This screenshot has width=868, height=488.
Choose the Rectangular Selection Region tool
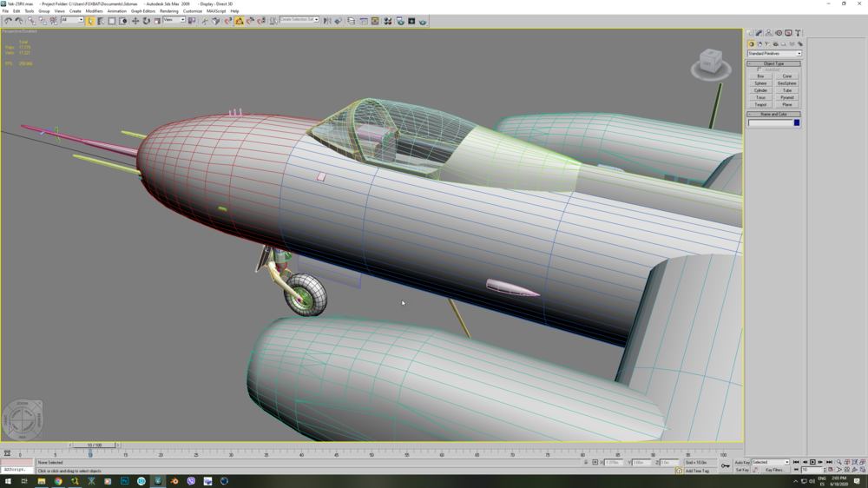[112, 21]
